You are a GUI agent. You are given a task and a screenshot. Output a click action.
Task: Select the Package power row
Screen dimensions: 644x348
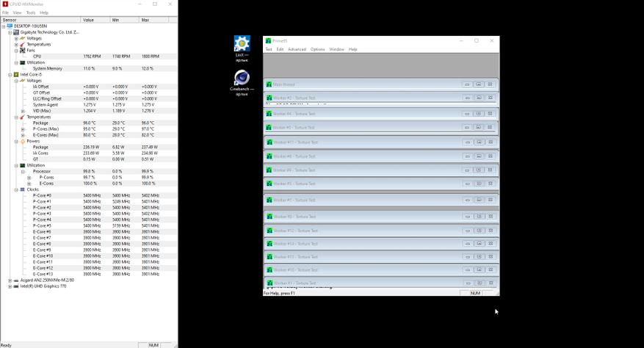coord(89,147)
